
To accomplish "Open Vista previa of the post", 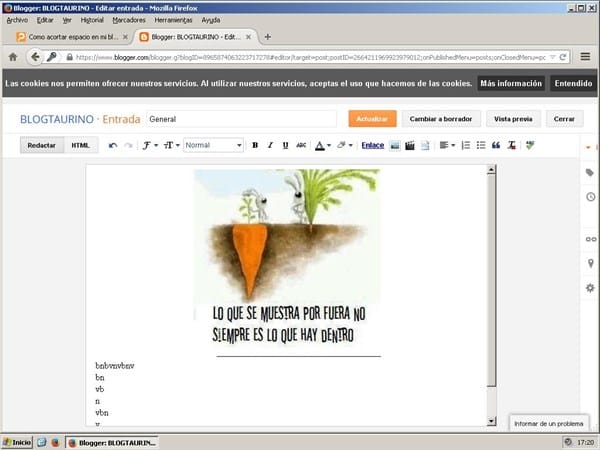I will pos(513,119).
